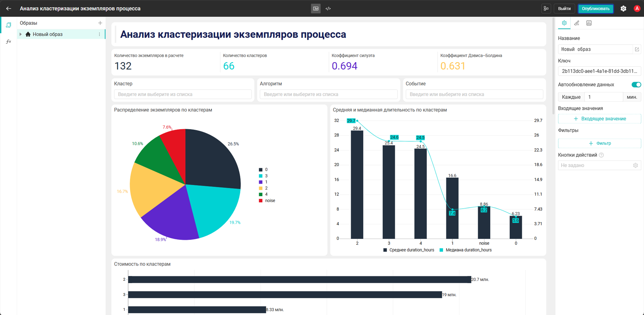Image resolution: width=644 pixels, height=315 pixels.
Task: Toggle Медиана duration_hours legend series
Action: point(465,250)
